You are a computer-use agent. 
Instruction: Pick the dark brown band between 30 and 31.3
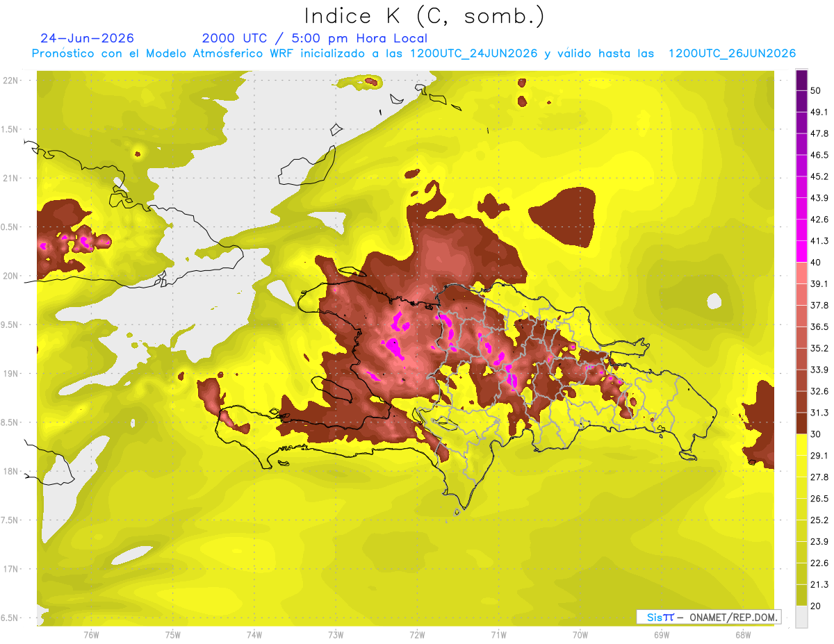coord(802,424)
